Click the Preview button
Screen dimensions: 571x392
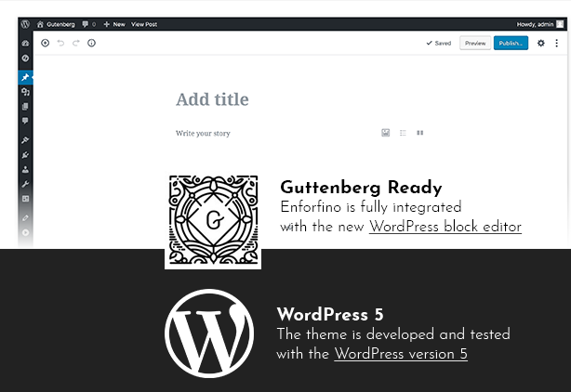475,43
